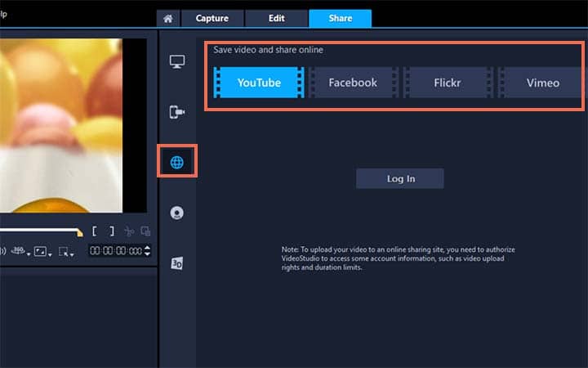Switch to the Capture tab
The height and width of the screenshot is (368, 588).
click(212, 18)
